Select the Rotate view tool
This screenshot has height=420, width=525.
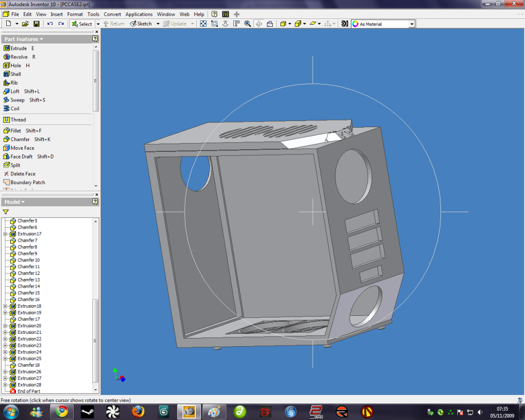(259, 24)
